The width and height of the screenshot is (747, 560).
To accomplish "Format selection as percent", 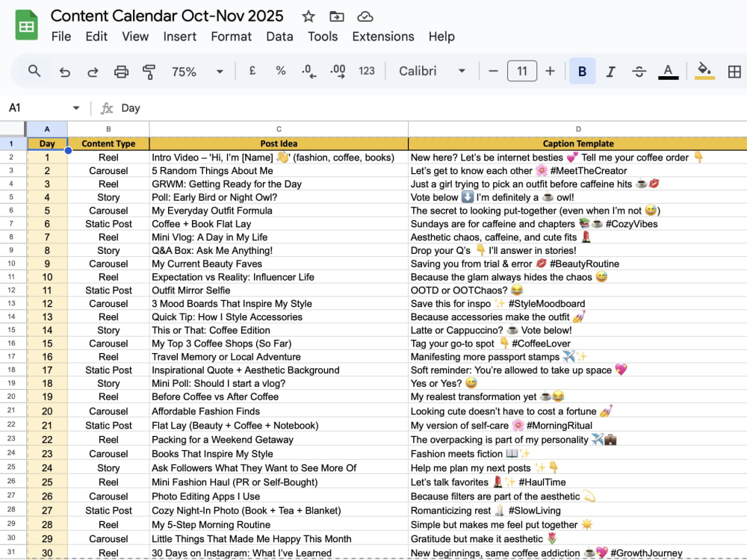I will [x=281, y=71].
